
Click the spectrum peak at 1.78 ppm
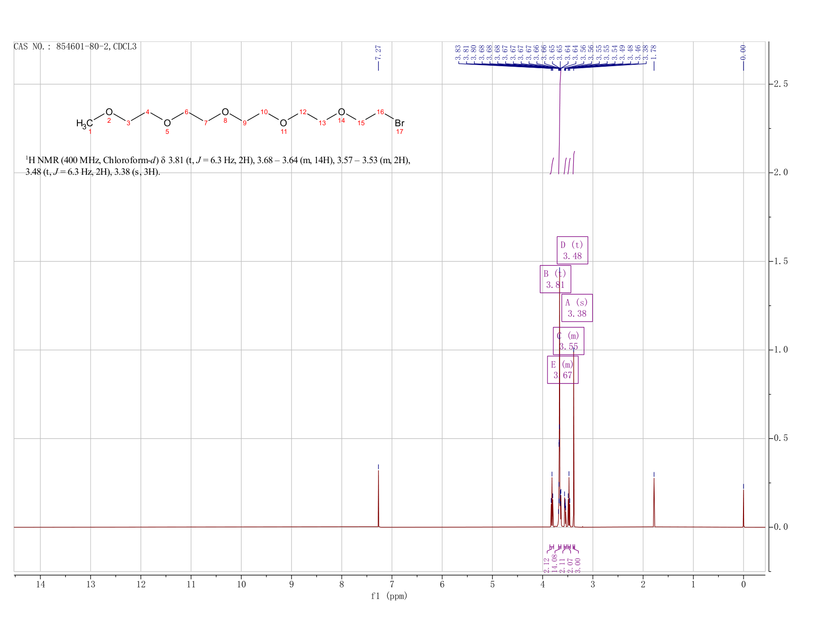654,503
